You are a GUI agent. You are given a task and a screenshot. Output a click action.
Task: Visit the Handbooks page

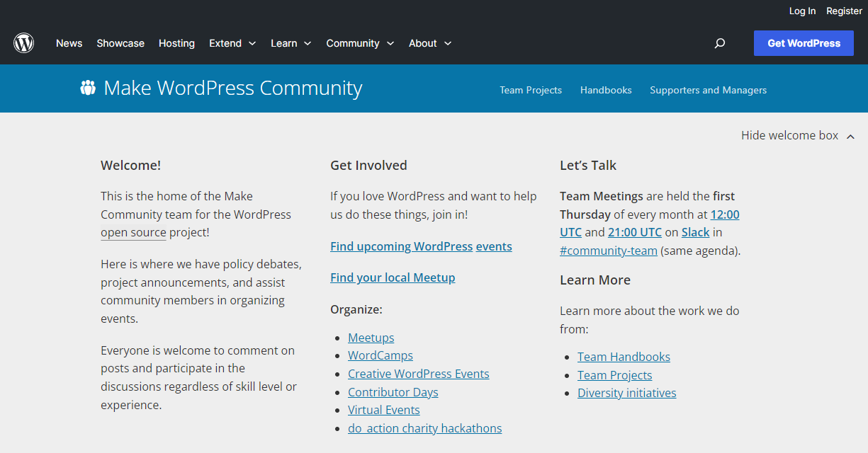point(606,90)
